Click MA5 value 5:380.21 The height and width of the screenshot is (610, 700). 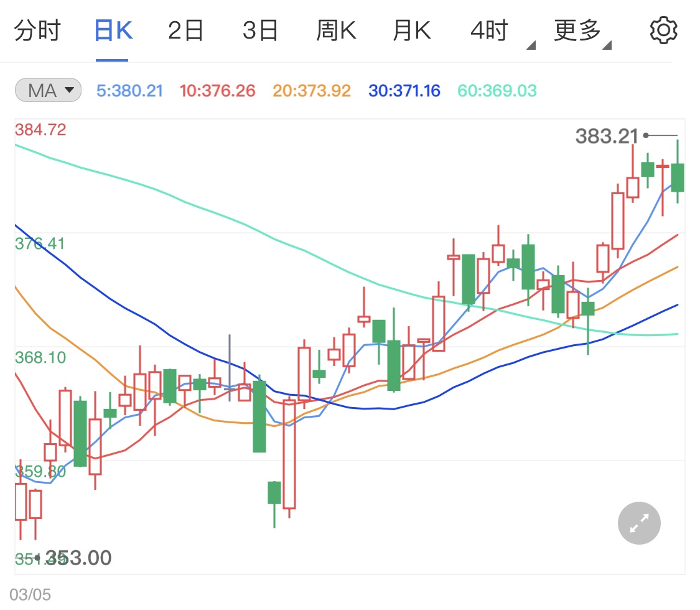click(x=129, y=91)
